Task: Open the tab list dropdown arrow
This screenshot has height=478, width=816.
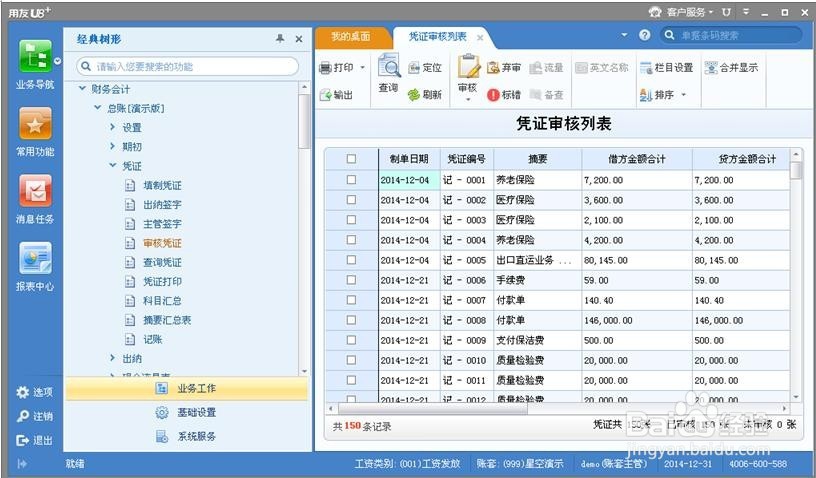Action: click(624, 35)
